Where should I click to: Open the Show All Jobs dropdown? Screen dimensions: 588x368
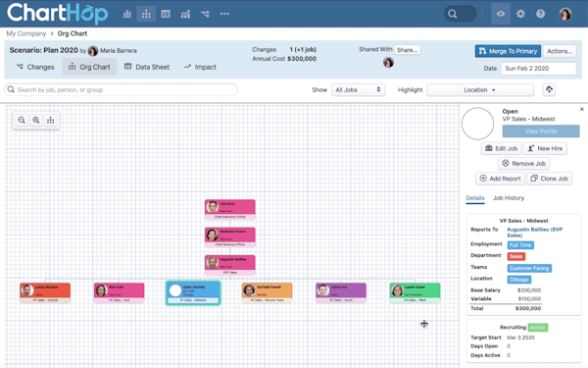[358, 89]
